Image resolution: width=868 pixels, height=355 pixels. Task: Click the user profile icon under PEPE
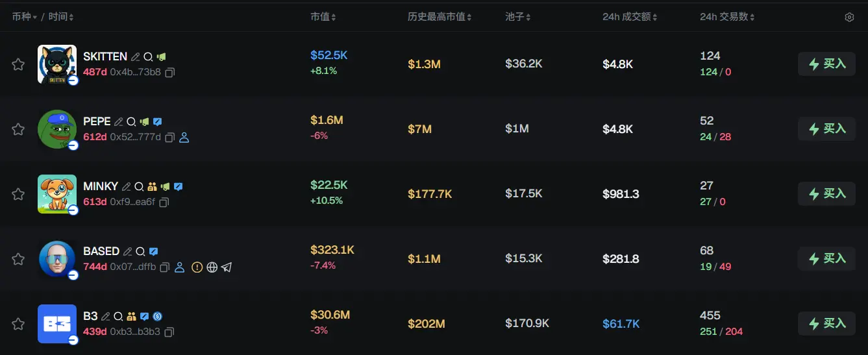pyautogui.click(x=184, y=138)
